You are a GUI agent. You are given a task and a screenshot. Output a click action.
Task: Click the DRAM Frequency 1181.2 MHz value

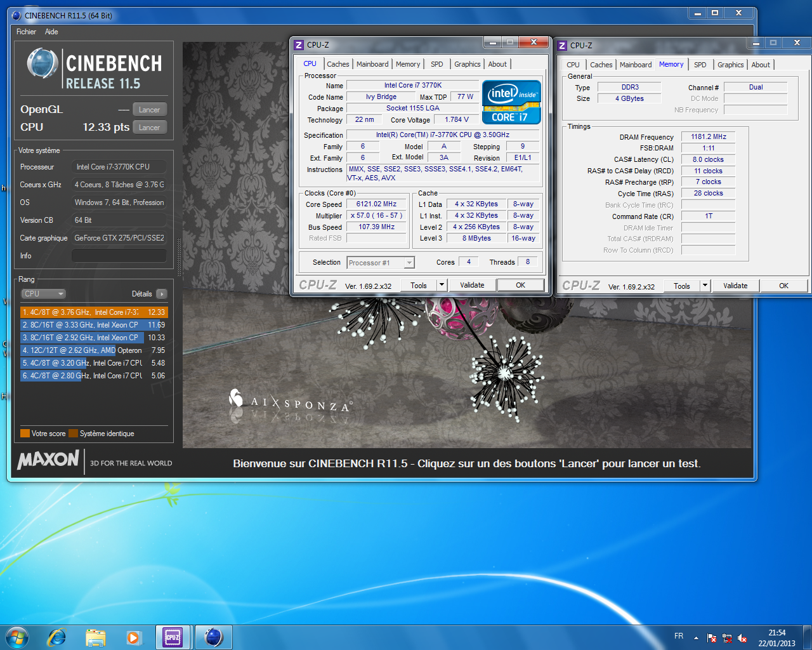709,136
